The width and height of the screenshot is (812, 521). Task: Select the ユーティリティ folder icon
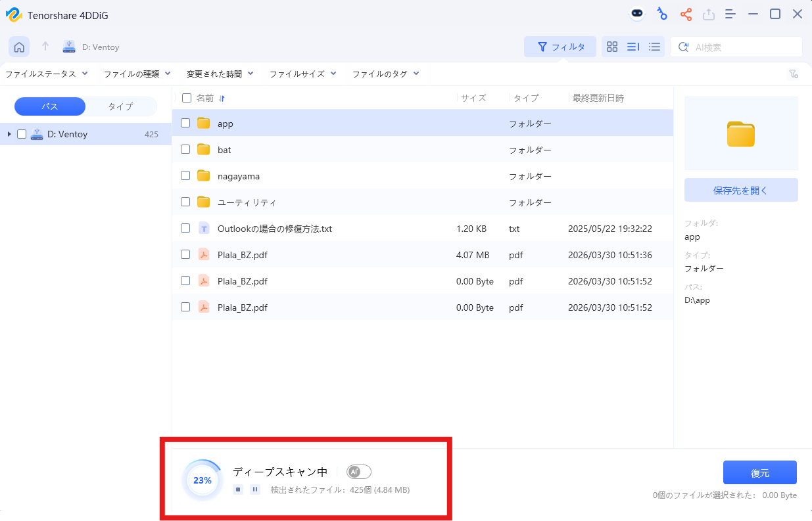pyautogui.click(x=204, y=202)
